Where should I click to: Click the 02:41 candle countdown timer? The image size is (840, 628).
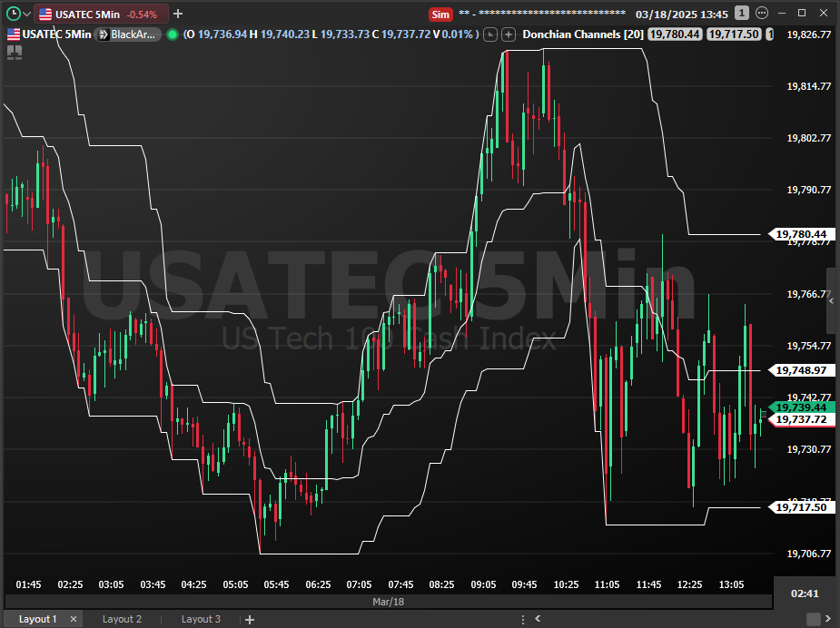coord(805,594)
